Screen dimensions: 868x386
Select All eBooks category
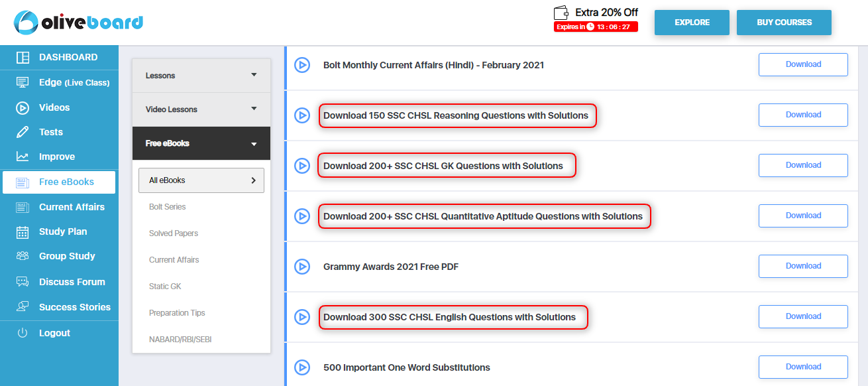[x=201, y=180]
